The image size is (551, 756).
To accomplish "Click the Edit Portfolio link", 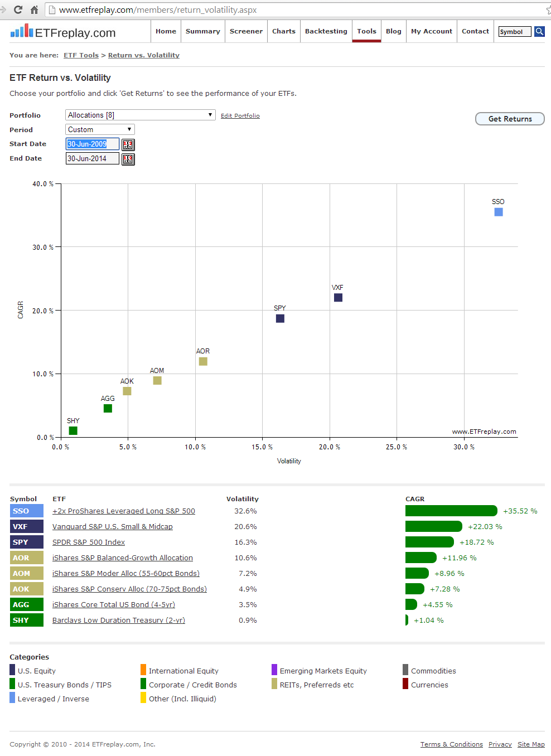I will [240, 116].
